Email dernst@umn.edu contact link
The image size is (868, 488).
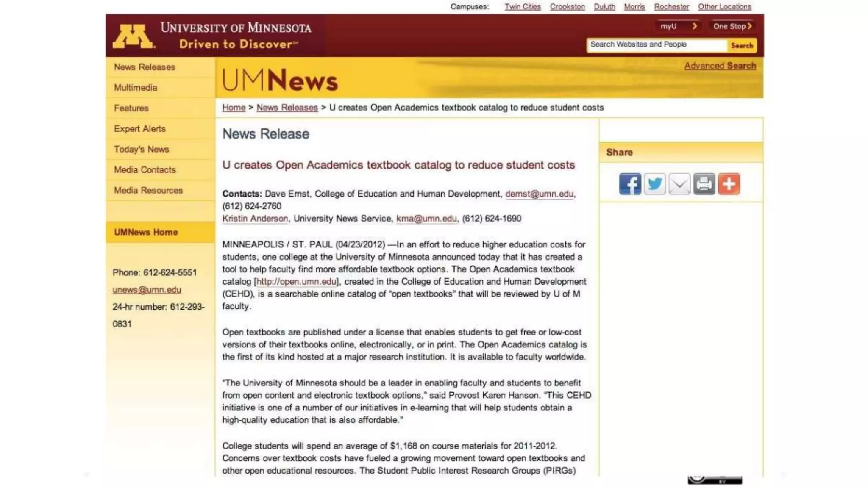[539, 194]
